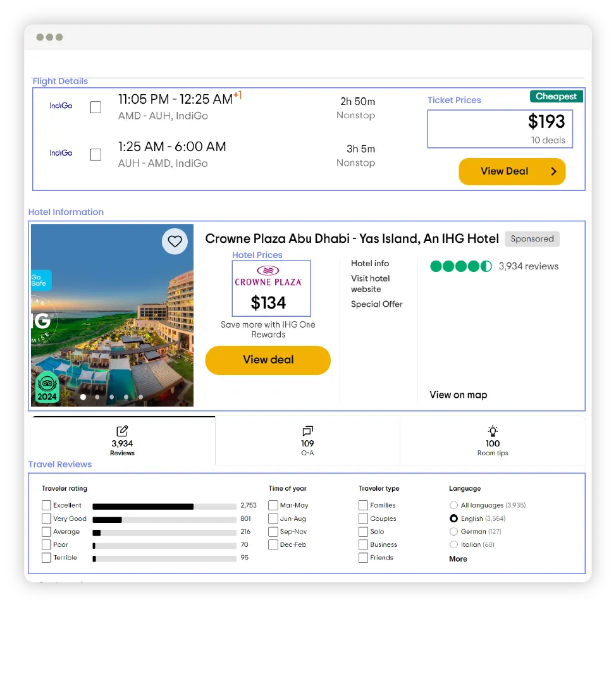Click the Cheapest badge
The height and width of the screenshot is (688, 616).
coord(556,96)
